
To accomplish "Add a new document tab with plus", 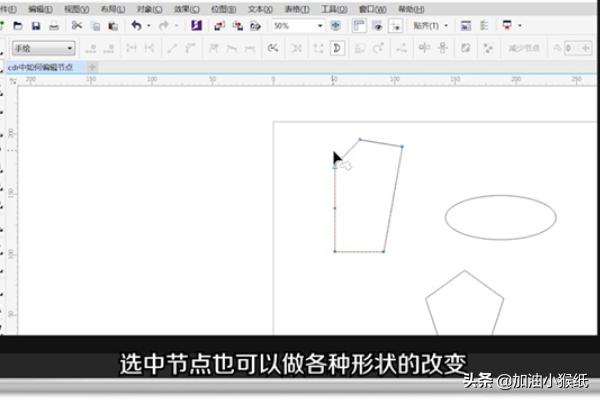I will pos(92,66).
